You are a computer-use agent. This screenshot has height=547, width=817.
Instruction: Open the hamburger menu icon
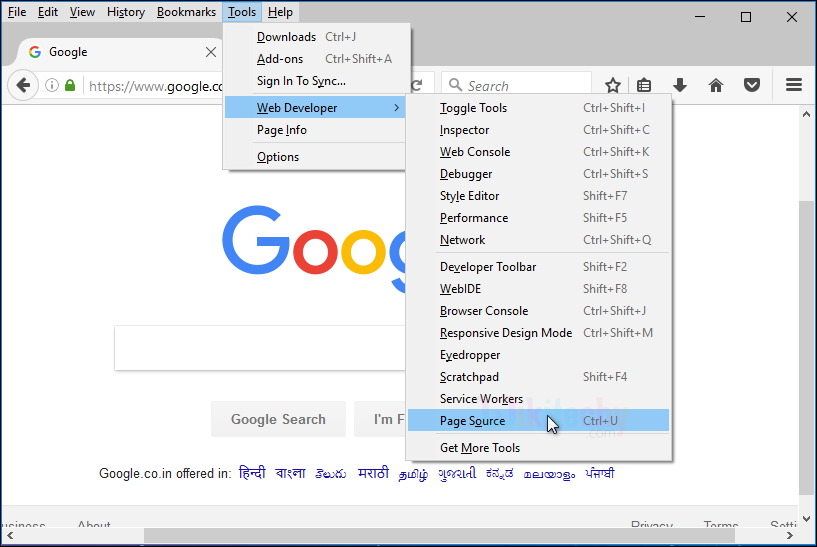[x=794, y=86]
